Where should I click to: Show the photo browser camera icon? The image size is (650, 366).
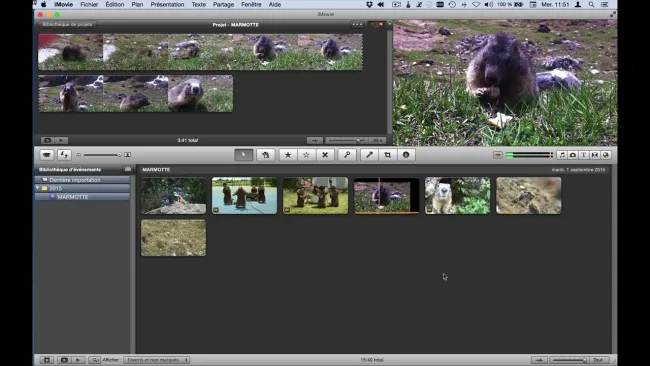point(573,155)
